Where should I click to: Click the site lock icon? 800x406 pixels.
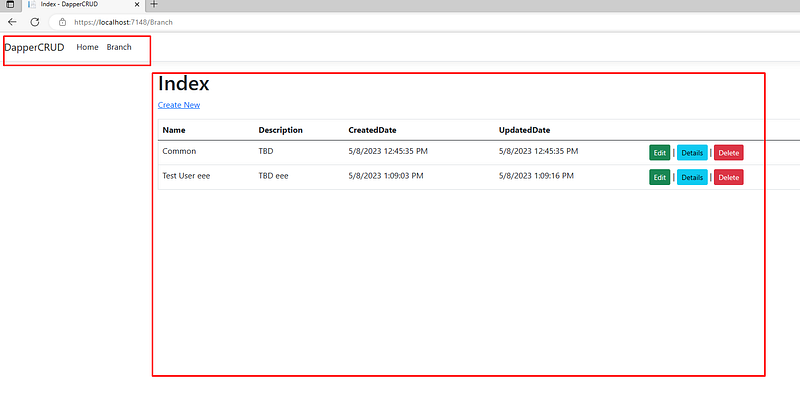pos(63,22)
